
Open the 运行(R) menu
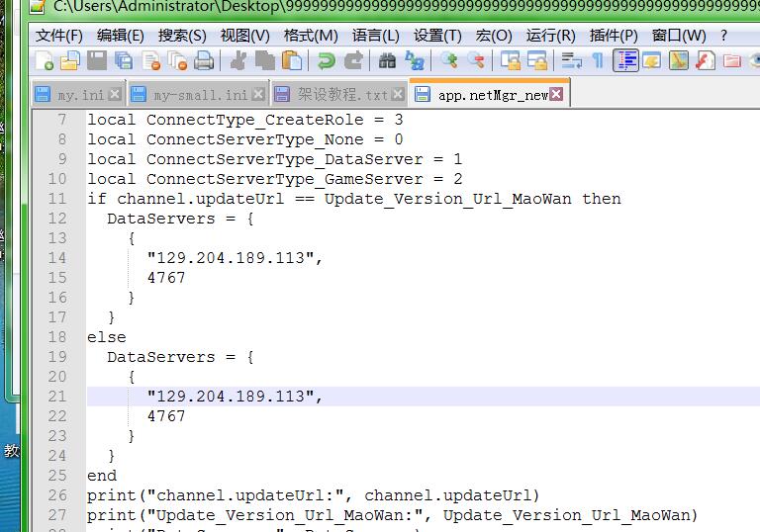(550, 36)
